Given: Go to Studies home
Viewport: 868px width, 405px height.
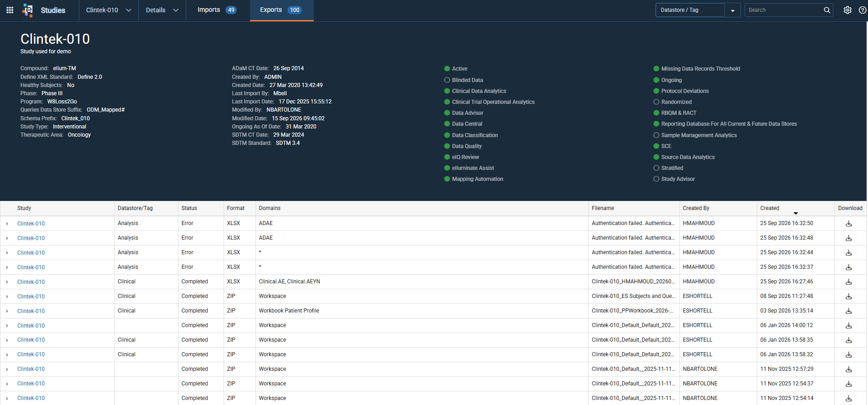Looking at the screenshot, I should (x=53, y=10).
